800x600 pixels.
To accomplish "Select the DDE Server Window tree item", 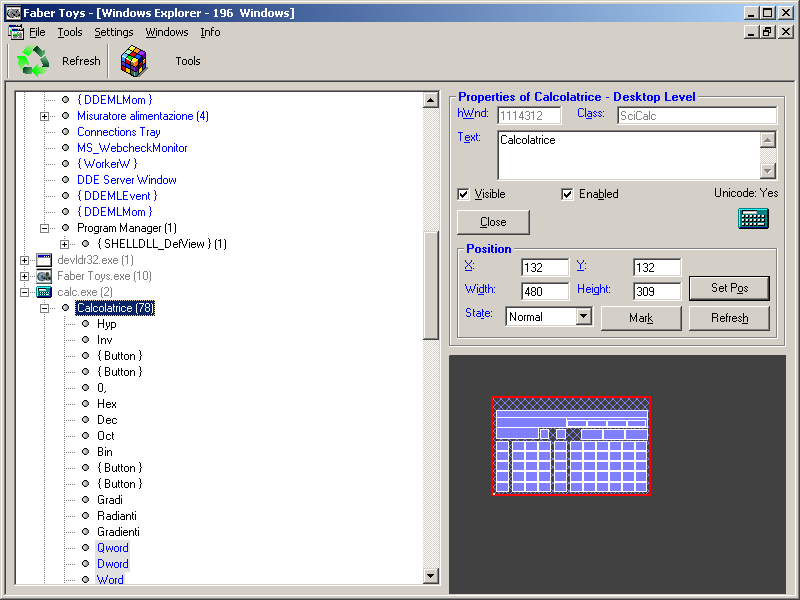I will 127,180.
